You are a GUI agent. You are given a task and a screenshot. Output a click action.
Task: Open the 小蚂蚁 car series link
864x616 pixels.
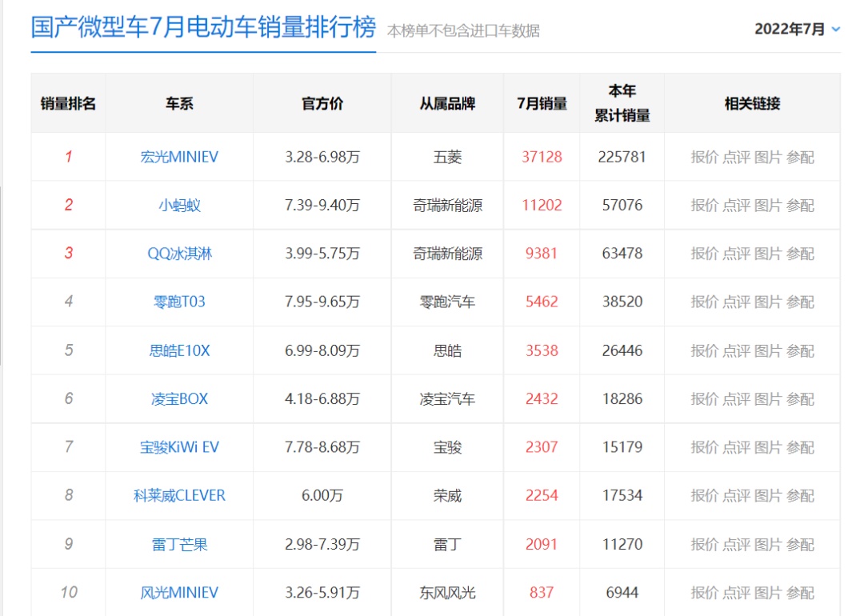click(x=179, y=206)
